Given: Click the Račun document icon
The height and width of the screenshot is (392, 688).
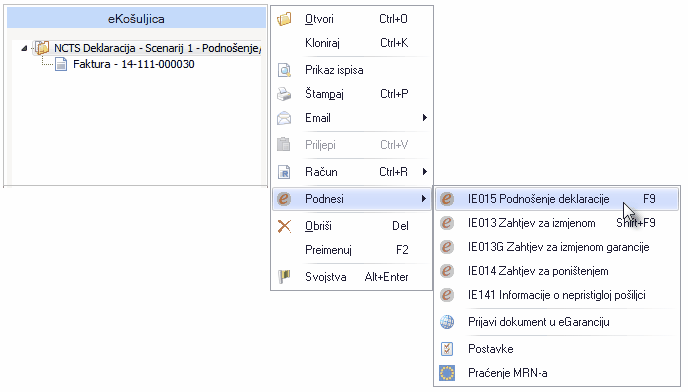Looking at the screenshot, I should [284, 172].
